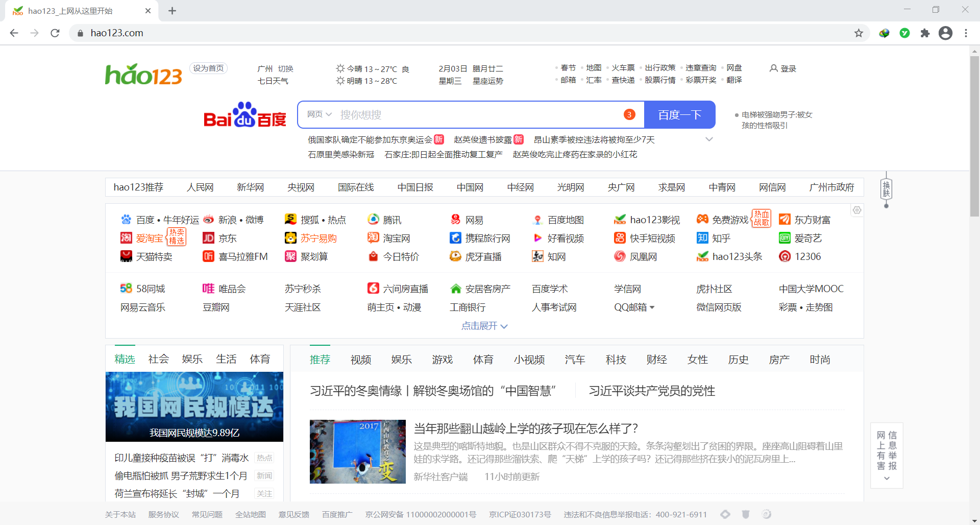Go back to previous page
Screen dimensions: 980x525
point(14,33)
